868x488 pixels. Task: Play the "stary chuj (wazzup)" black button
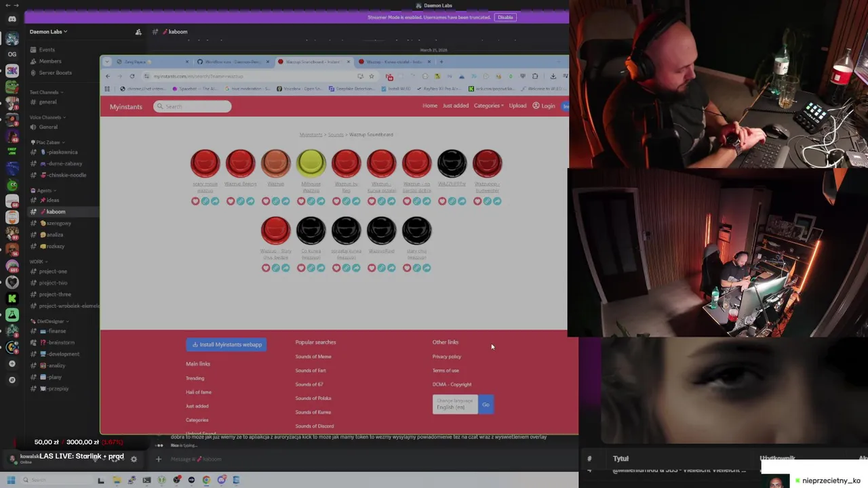point(416,230)
